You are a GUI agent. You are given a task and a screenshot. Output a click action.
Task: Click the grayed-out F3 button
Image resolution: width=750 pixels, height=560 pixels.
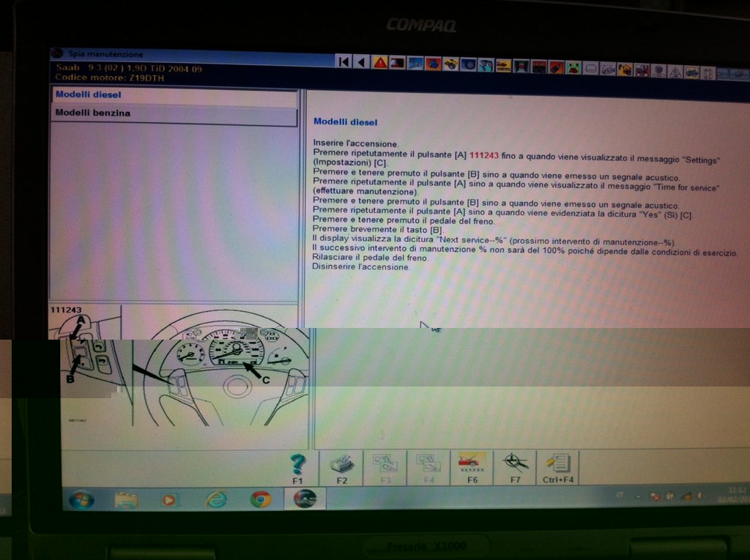pos(385,468)
